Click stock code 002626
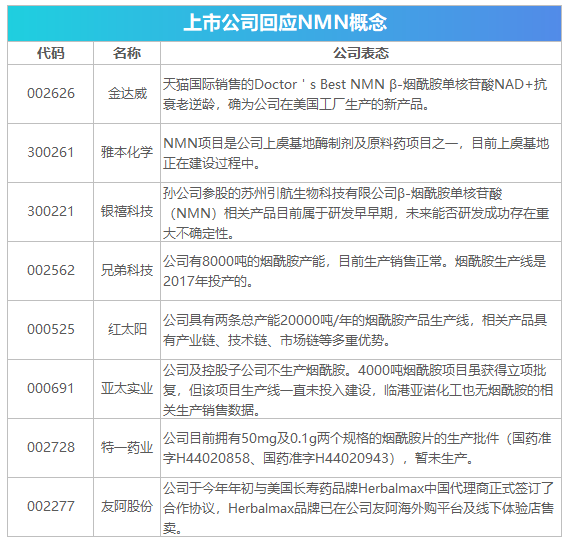Viewport: 572px width, 543px height. pos(51,93)
